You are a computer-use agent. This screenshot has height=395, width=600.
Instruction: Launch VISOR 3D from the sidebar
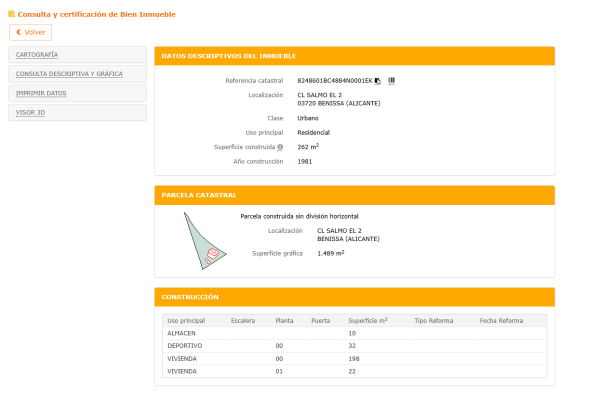(x=77, y=113)
